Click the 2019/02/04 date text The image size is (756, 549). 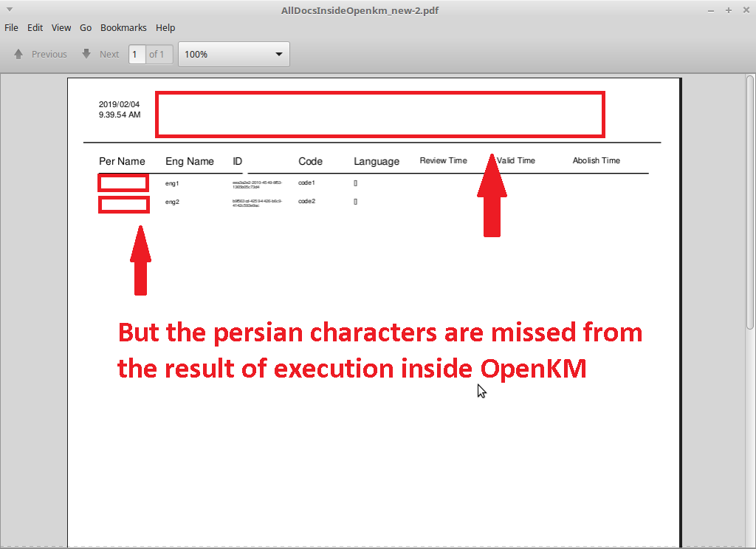click(119, 104)
